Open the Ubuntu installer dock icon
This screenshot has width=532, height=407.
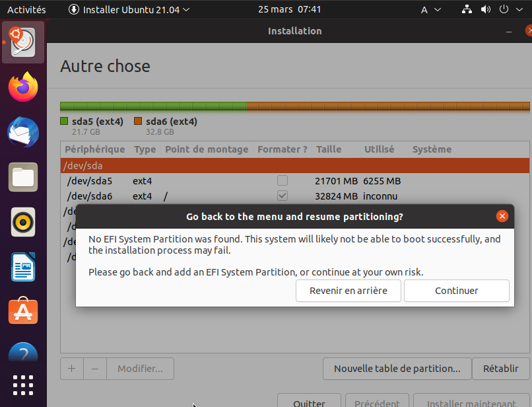click(x=23, y=42)
